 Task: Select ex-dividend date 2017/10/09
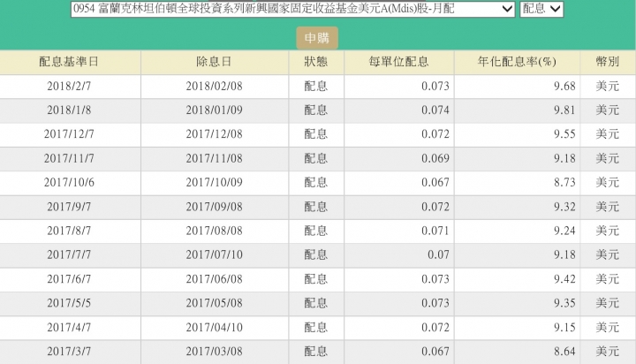point(214,182)
